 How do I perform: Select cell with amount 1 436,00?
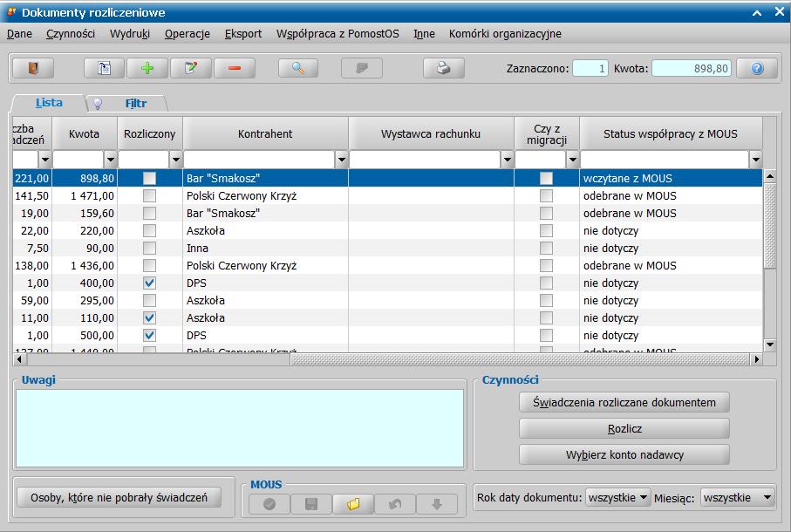(85, 266)
